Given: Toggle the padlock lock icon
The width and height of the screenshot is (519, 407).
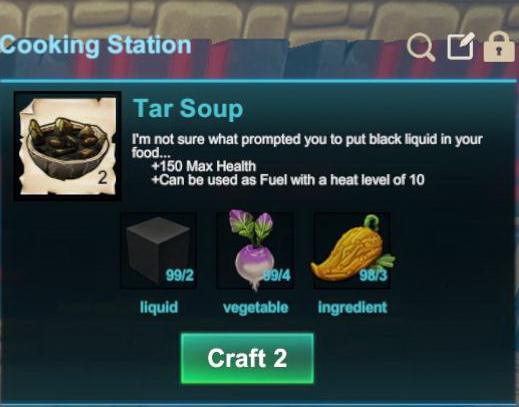Looking at the screenshot, I should [x=499, y=46].
